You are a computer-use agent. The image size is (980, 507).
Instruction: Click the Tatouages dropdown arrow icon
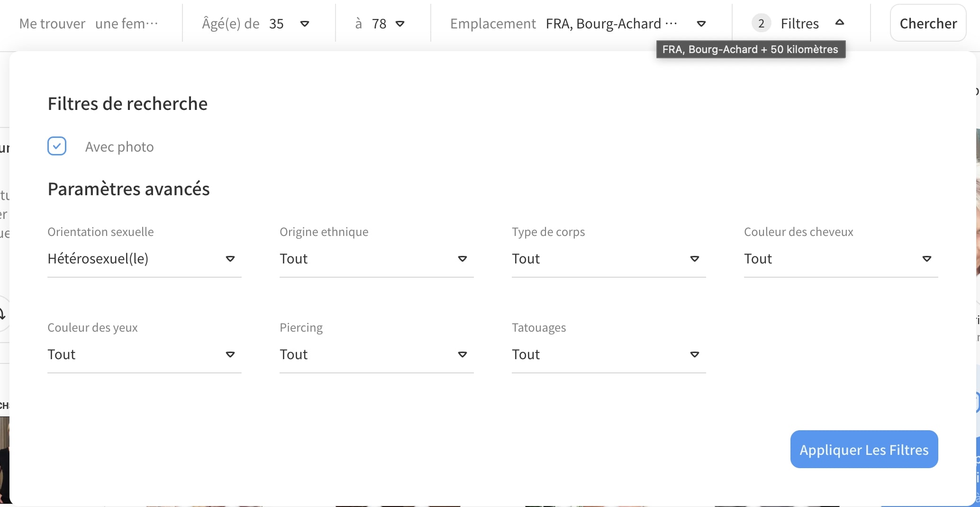tap(695, 354)
